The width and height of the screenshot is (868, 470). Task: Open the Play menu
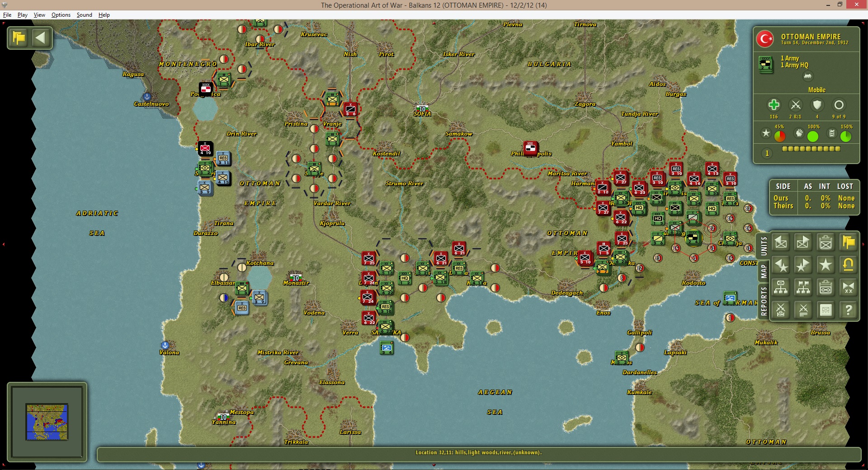[23, 15]
